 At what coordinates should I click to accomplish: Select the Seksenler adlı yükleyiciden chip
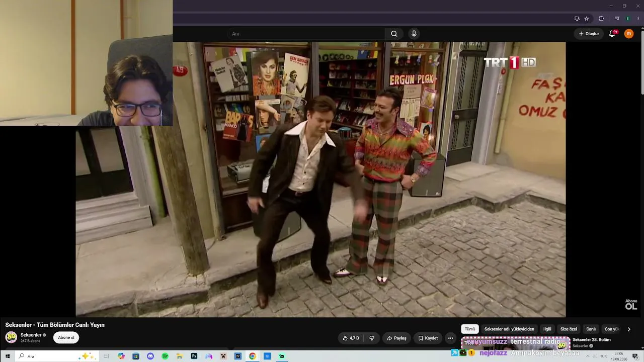tap(509, 329)
